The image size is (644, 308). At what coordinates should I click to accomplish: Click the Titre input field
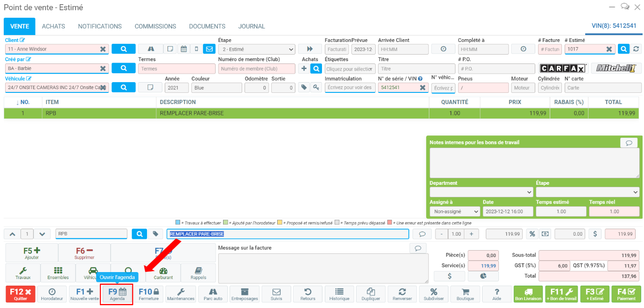coord(416,69)
